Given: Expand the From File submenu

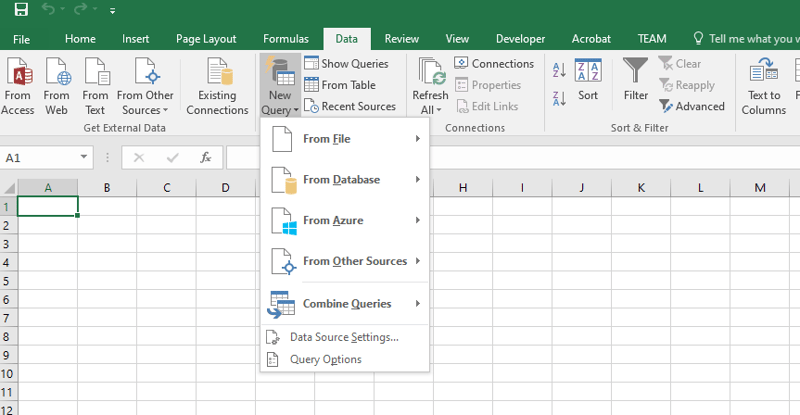Looking at the screenshot, I should pos(344,139).
